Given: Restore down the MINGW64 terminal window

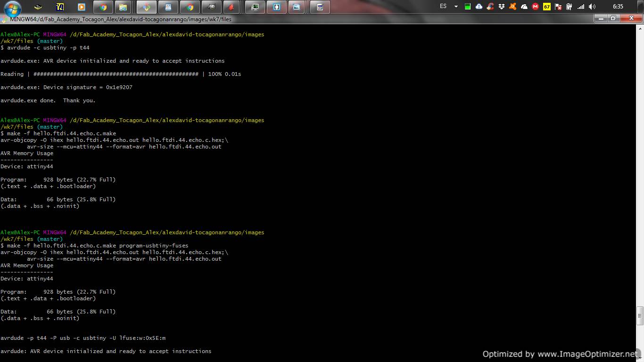Looking at the screenshot, I should (x=613, y=19).
